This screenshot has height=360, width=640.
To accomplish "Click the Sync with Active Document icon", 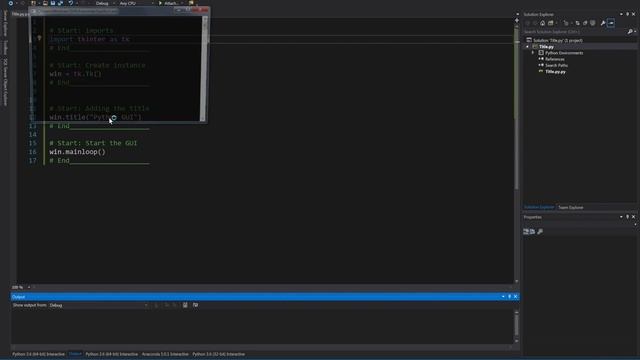I will coord(577,23).
